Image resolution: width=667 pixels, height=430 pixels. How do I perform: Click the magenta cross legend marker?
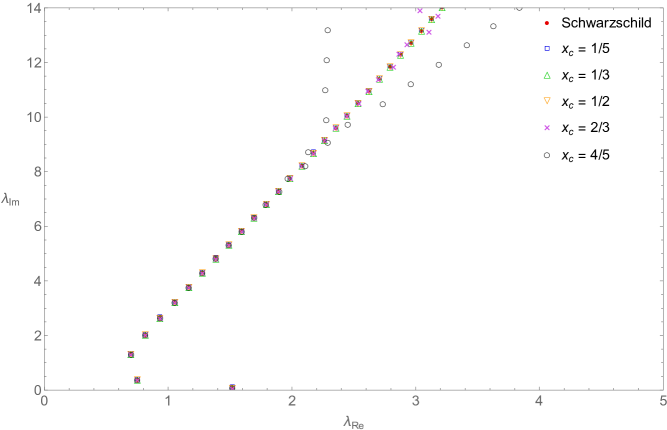click(546, 128)
